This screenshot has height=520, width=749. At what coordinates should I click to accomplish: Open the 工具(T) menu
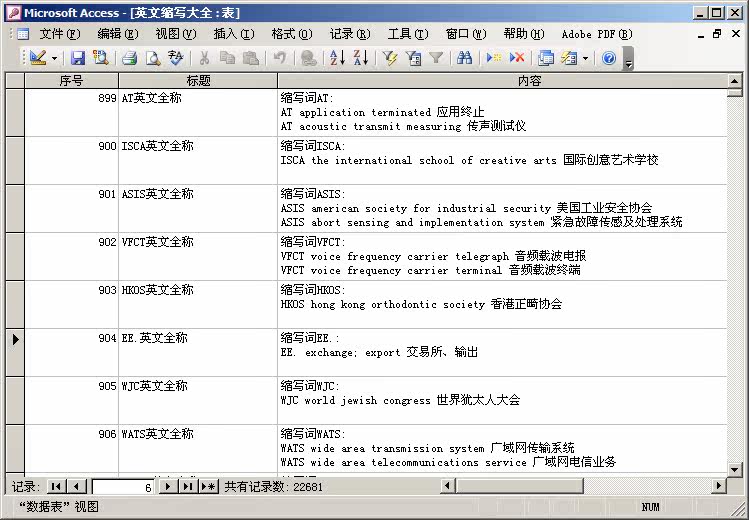pos(408,34)
